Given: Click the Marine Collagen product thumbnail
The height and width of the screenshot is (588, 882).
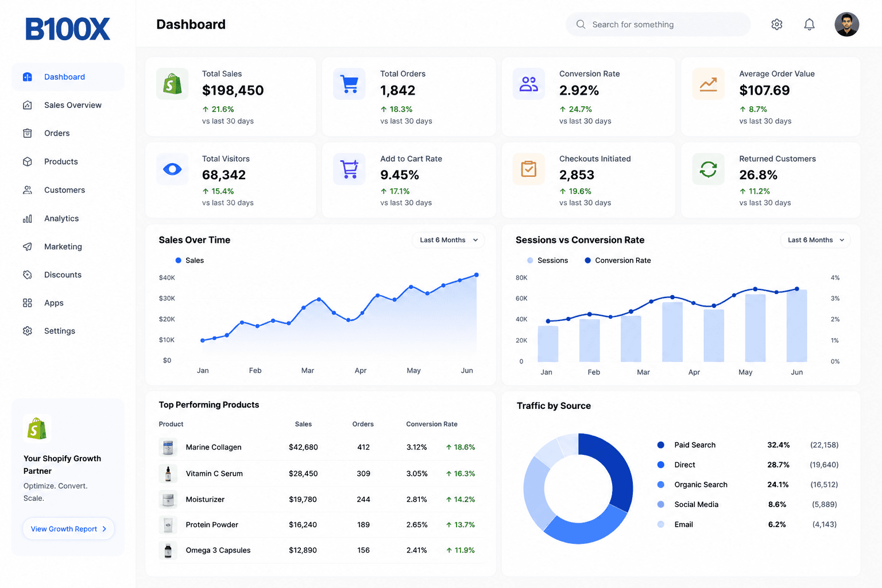Looking at the screenshot, I should point(168,447).
